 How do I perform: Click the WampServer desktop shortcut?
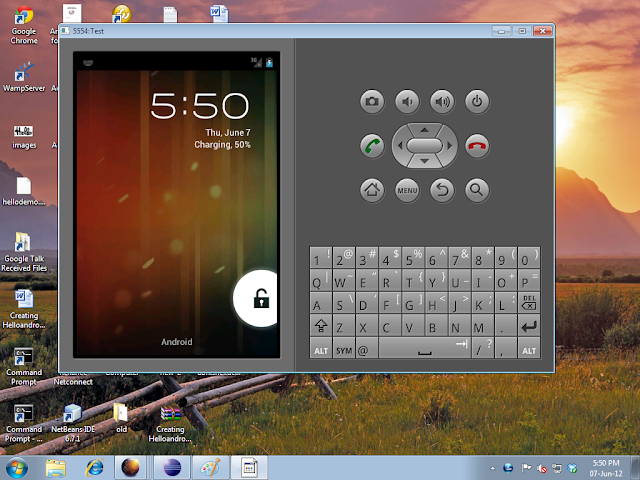pyautogui.click(x=24, y=77)
